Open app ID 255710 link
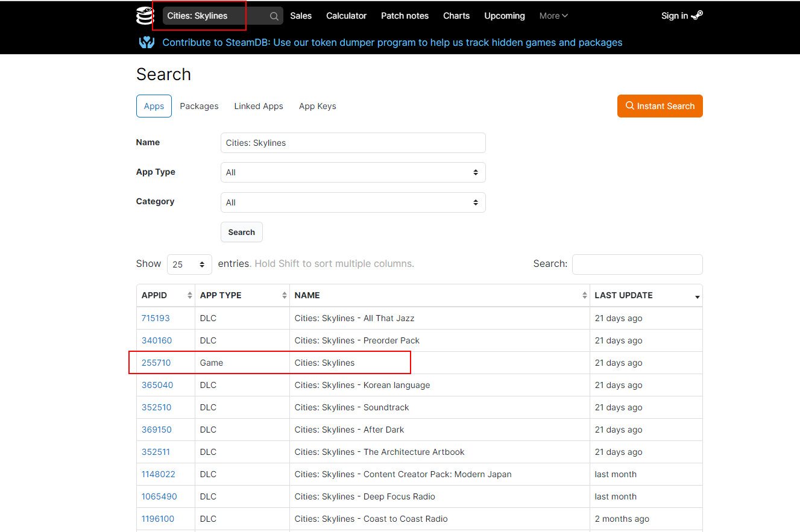This screenshot has height=532, width=800. click(x=156, y=363)
